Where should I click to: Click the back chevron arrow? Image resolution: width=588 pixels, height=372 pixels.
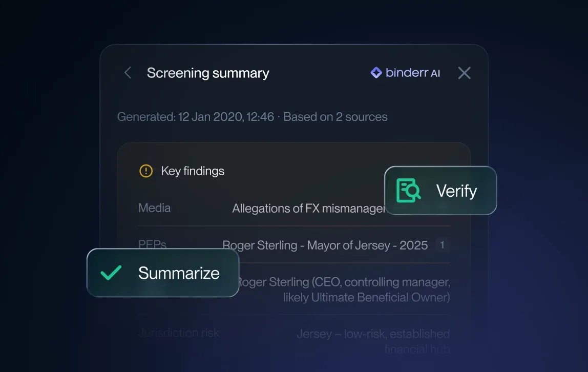[128, 73]
